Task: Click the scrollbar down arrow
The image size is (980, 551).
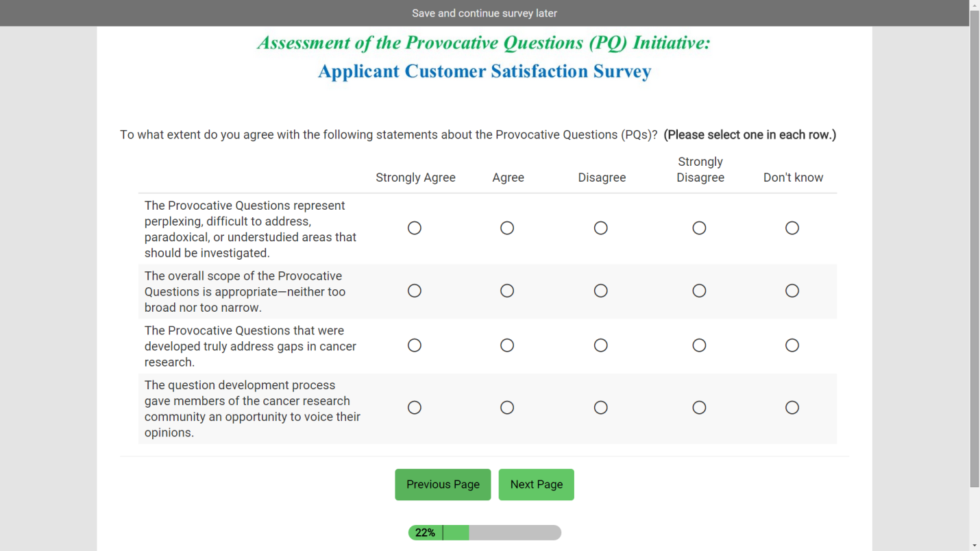Action: [975, 546]
